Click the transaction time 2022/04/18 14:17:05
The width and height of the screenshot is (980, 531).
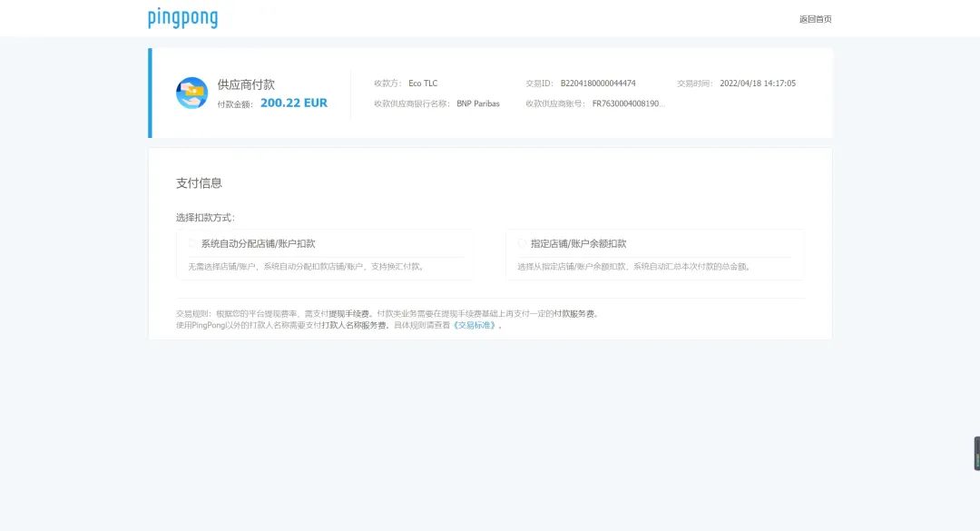[759, 83]
